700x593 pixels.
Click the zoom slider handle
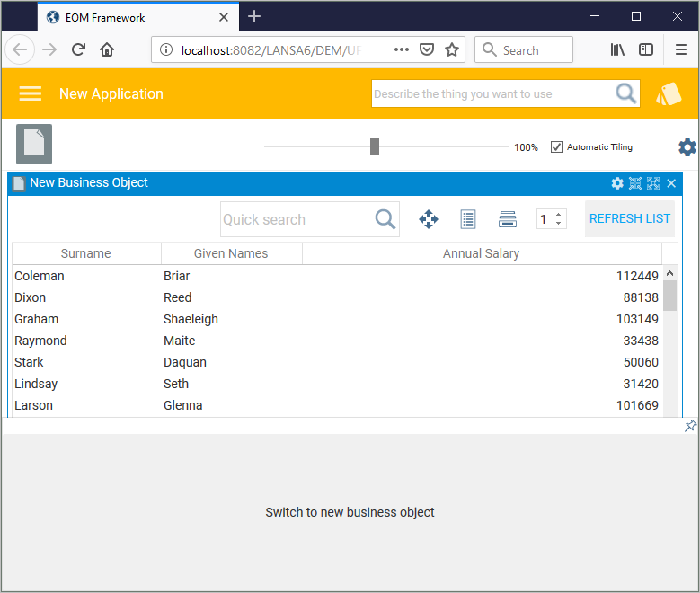[375, 147]
